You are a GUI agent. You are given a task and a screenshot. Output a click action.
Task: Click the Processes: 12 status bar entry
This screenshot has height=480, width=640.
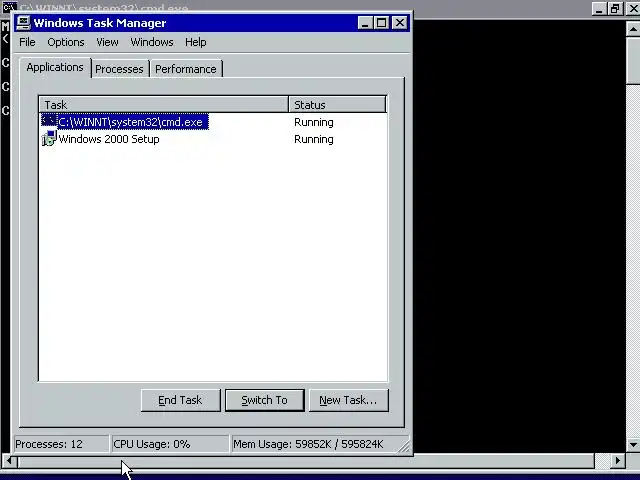tap(61, 444)
